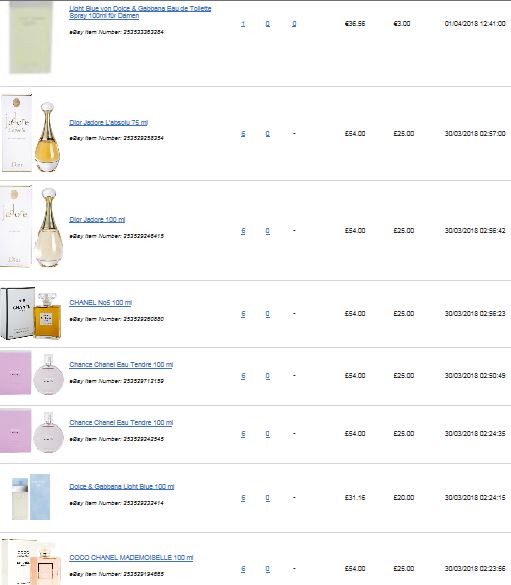This screenshot has height=585, width=511.
Task: Open COCO CHANEL MADEMOISELLE 100 ml listing
Action: [x=131, y=557]
